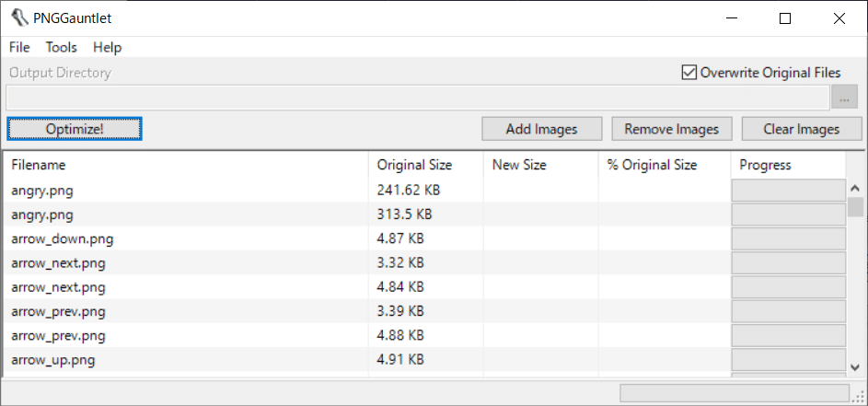868x406 pixels.
Task: Select arrow_next.png row sized 4.84 KB
Action: pyautogui.click(x=424, y=287)
